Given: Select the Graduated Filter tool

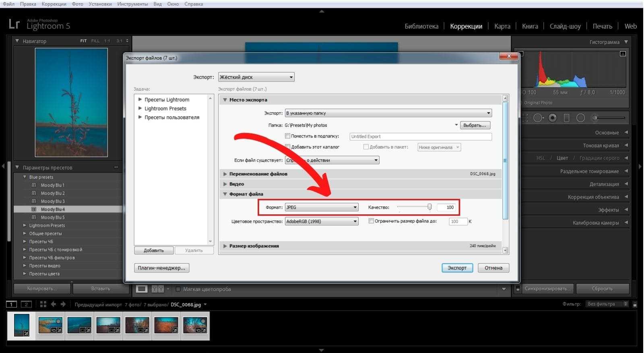Looking at the screenshot, I should point(566,118).
